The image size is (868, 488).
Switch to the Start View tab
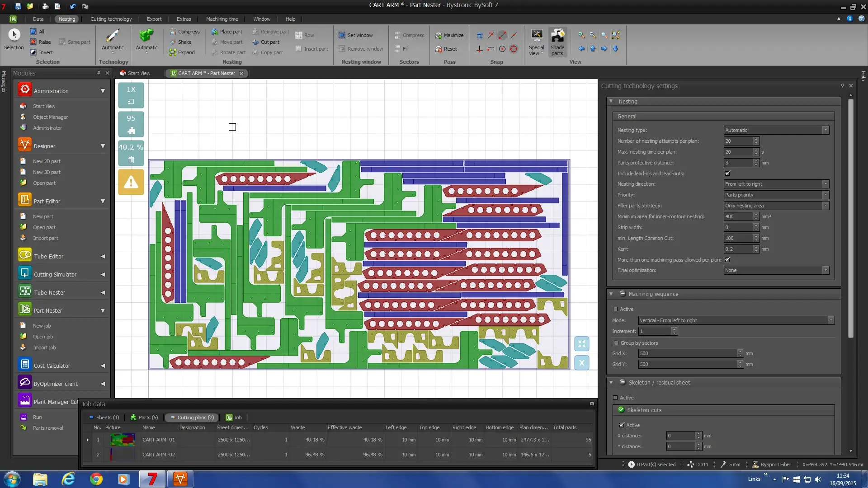(x=135, y=73)
